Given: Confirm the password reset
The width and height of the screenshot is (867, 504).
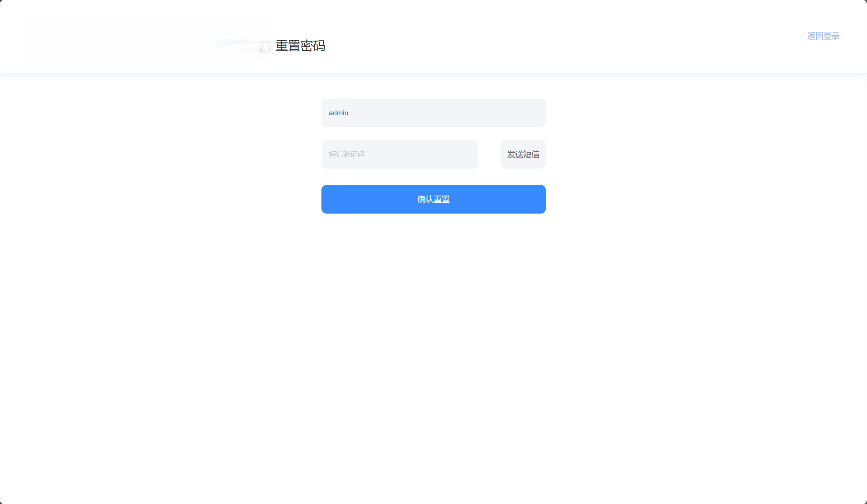Looking at the screenshot, I should tap(433, 199).
